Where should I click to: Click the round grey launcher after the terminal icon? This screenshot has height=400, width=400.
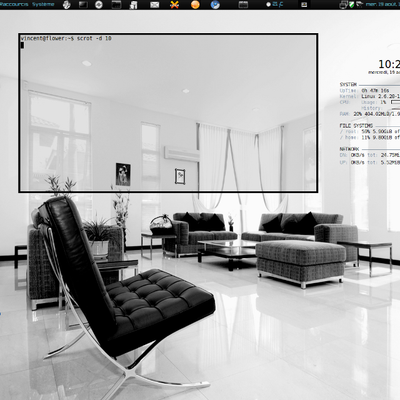point(99,5)
